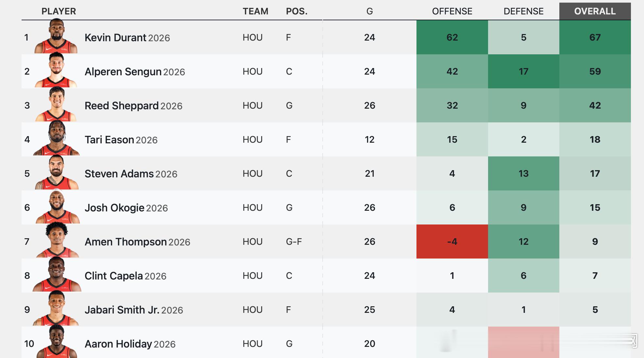Click Clint Capela's player photo
644x358 pixels.
pyautogui.click(x=56, y=275)
